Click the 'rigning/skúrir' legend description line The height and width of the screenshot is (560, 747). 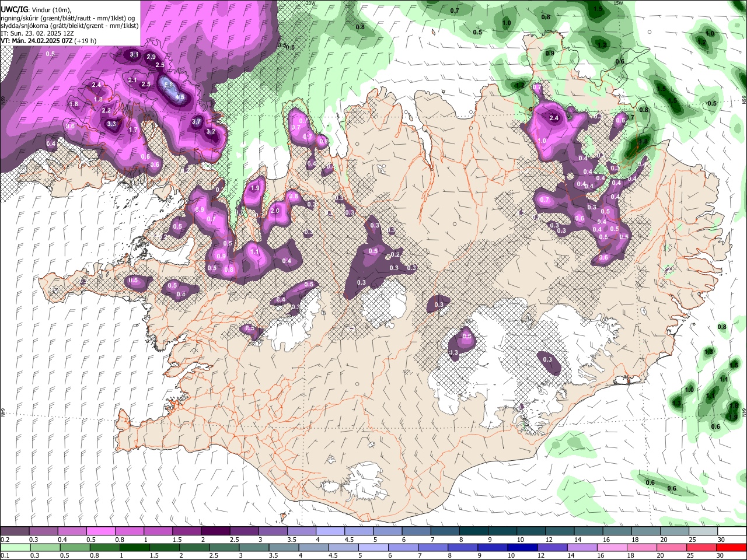coord(69,18)
